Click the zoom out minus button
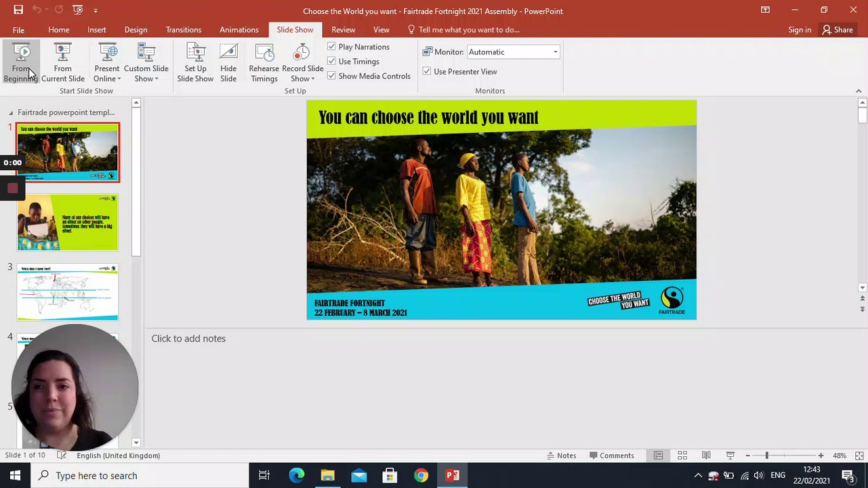Screen dimensions: 868x488 point(748,455)
